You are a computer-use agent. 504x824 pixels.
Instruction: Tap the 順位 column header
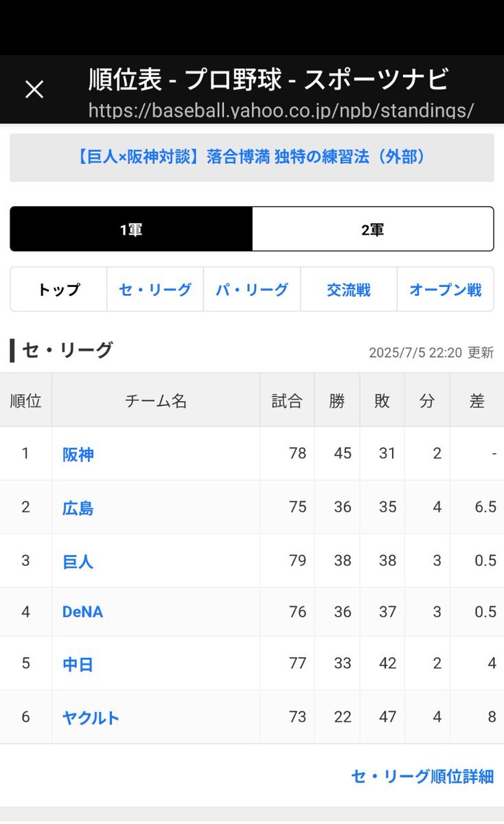pyautogui.click(x=26, y=401)
